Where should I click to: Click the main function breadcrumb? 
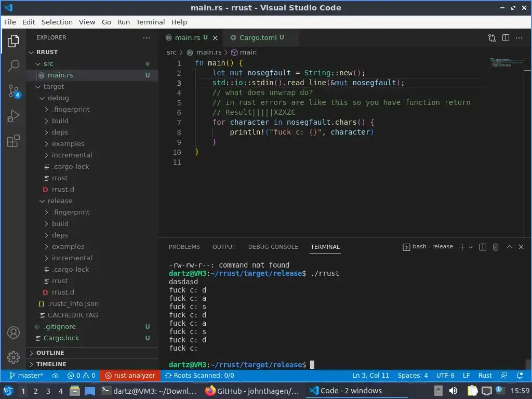(x=244, y=52)
